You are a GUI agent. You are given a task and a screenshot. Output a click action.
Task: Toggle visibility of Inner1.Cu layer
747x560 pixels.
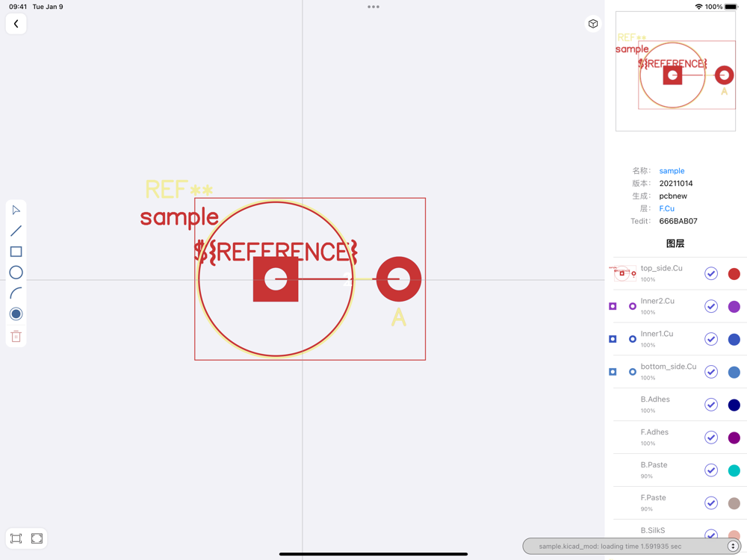[x=711, y=339]
